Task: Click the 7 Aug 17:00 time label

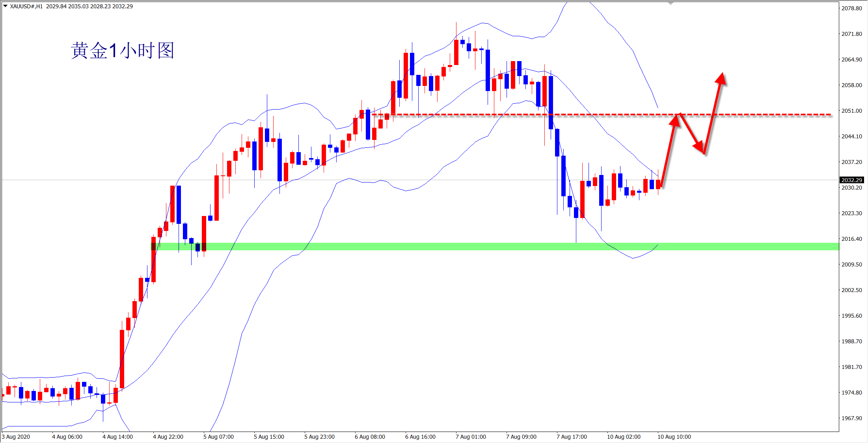Action: click(572, 437)
